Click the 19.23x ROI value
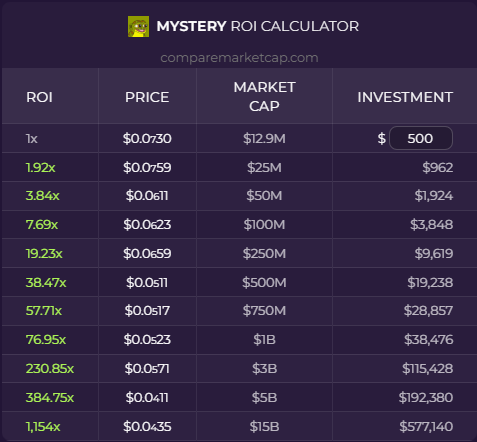Screen dimensions: 477x442 (44, 254)
